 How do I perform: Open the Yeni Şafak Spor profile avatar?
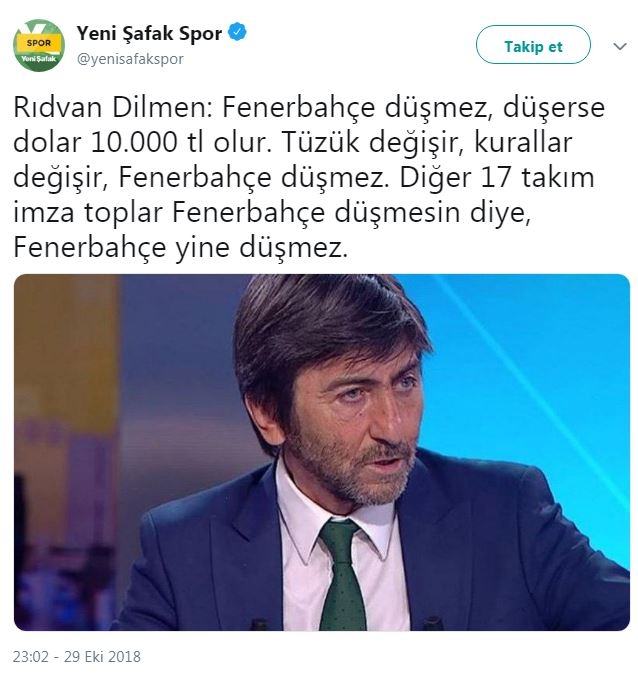point(39,45)
